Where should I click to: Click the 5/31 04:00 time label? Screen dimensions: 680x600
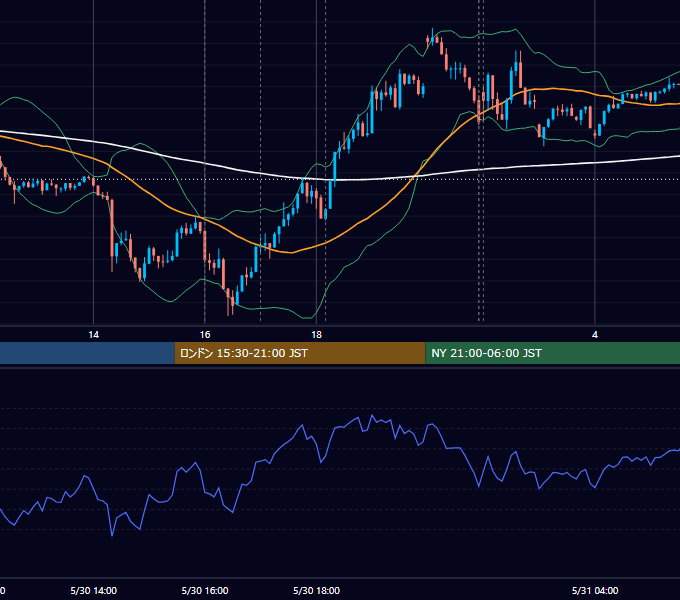click(x=595, y=590)
